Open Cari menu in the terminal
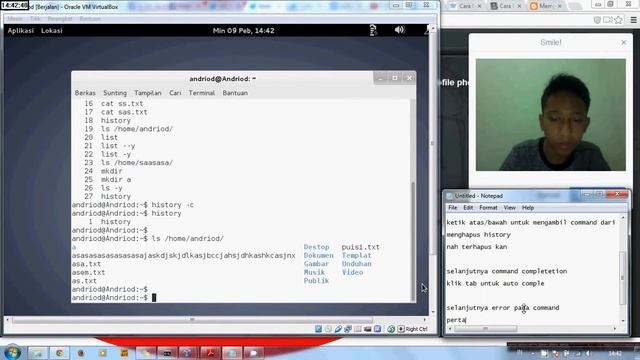This screenshot has width=640, height=360. [175, 93]
